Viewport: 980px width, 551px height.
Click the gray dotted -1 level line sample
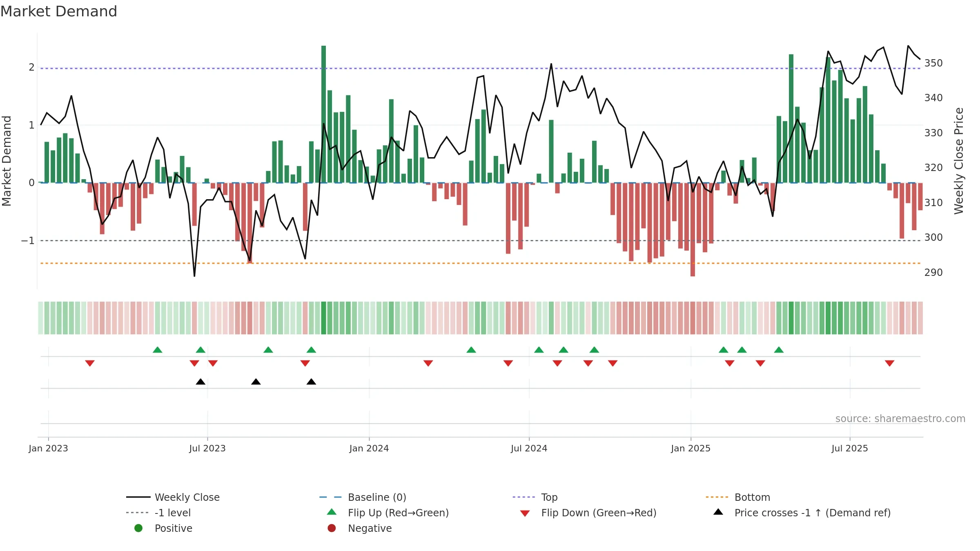click(x=138, y=513)
